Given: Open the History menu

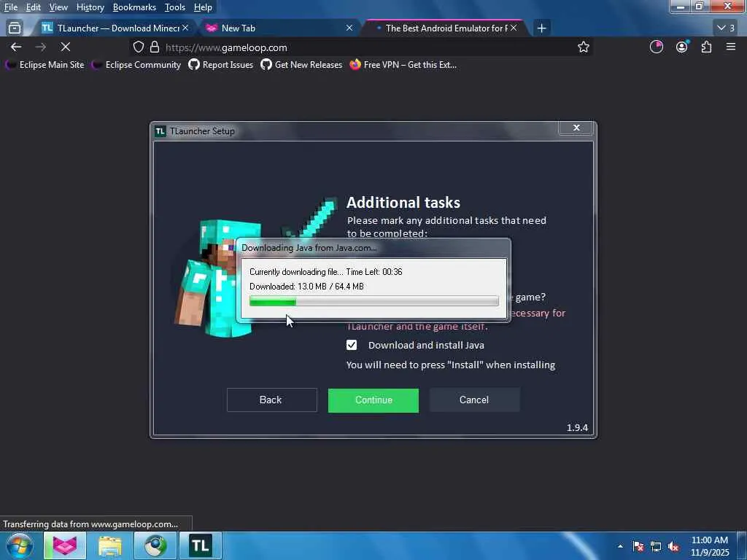Looking at the screenshot, I should click(x=90, y=7).
